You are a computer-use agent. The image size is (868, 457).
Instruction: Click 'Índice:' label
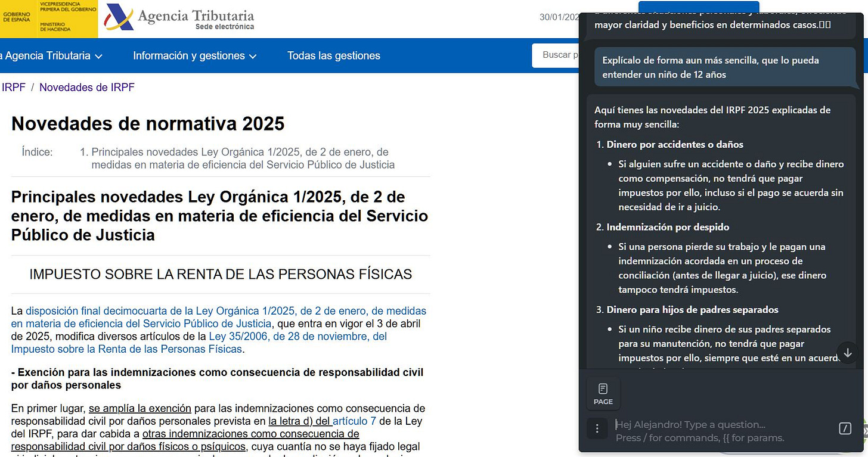pyautogui.click(x=37, y=153)
